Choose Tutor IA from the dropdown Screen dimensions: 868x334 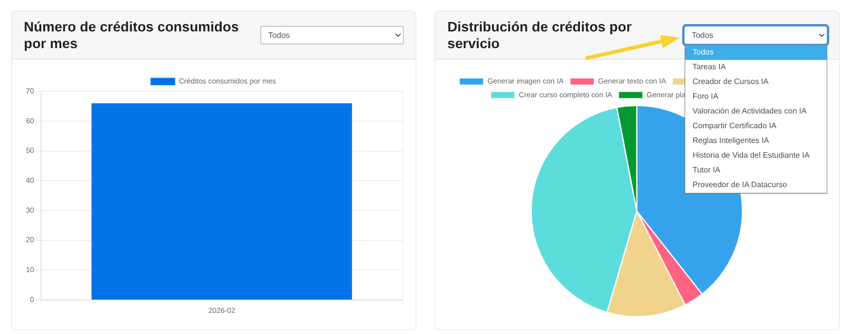click(756, 170)
